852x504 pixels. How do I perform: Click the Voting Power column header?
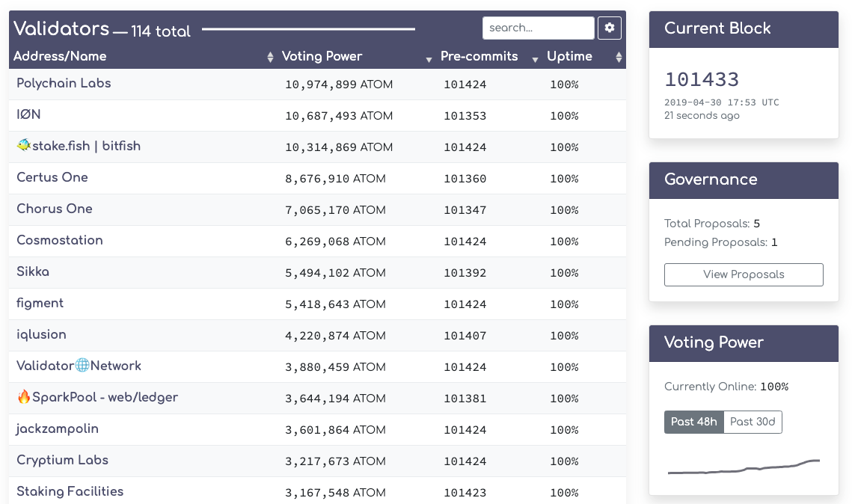pos(322,57)
